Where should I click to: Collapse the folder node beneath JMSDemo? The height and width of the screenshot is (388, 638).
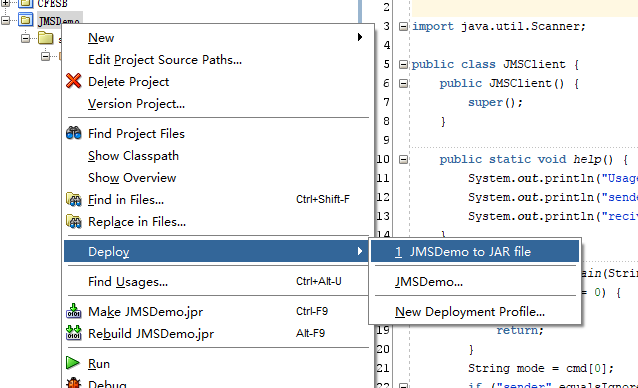[x=26, y=39]
